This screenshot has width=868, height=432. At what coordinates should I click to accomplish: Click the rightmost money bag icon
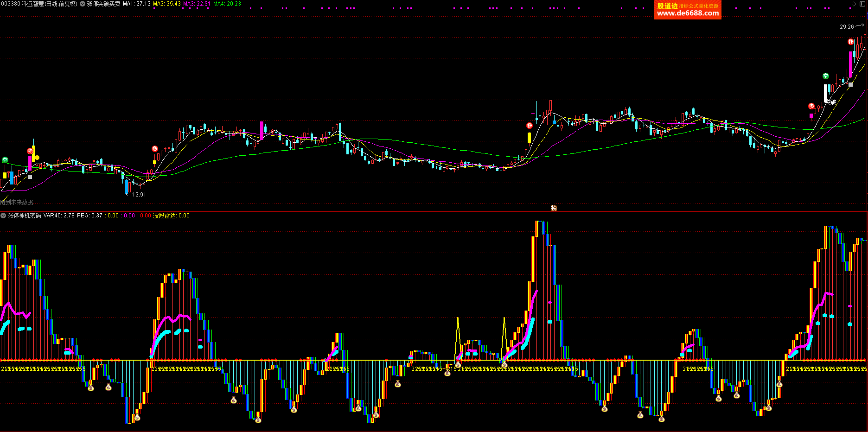pos(779,384)
